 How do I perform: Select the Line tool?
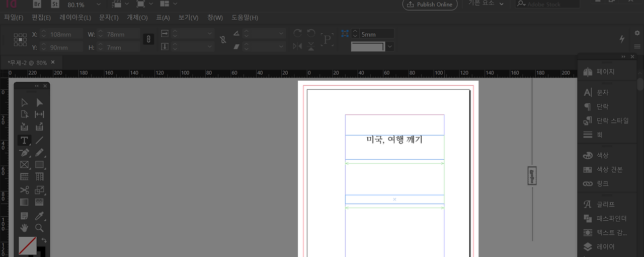(39, 140)
